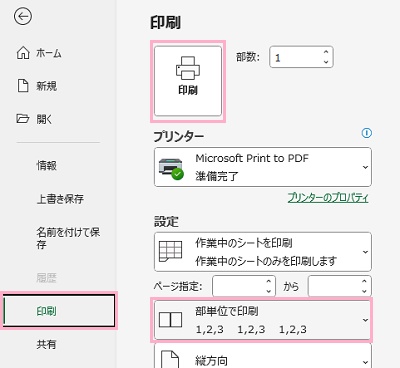Image resolution: width=400 pixels, height=368 pixels.
Task: Click the printer icon with green checkmark
Action: point(171,169)
